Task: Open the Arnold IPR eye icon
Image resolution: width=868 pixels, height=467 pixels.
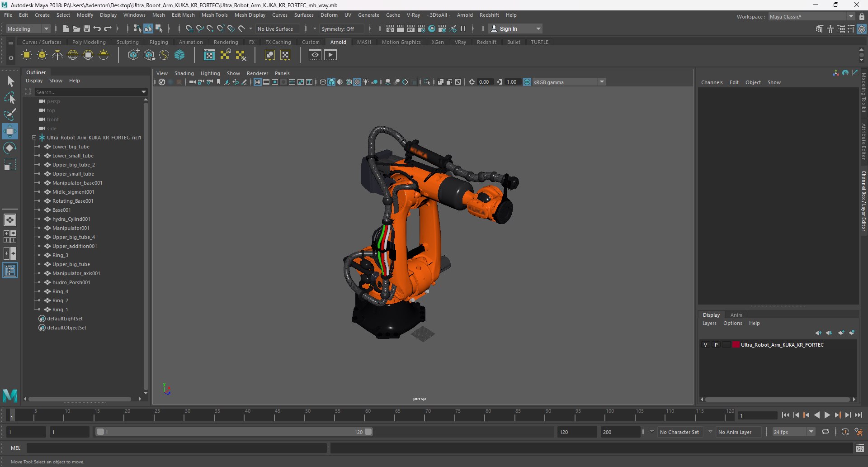Action: (315, 55)
